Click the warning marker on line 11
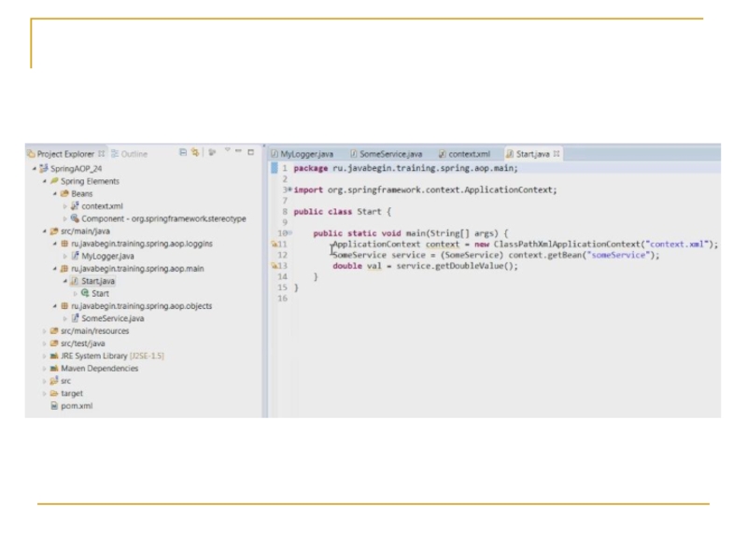The width and height of the screenshot is (747, 560). pyautogui.click(x=275, y=244)
